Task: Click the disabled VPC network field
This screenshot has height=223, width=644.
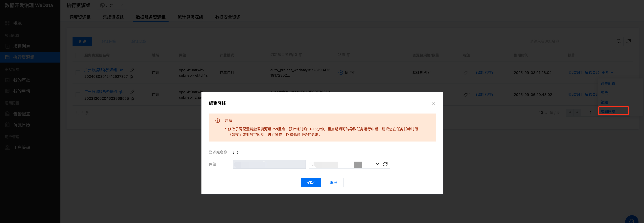Action: click(x=269, y=164)
